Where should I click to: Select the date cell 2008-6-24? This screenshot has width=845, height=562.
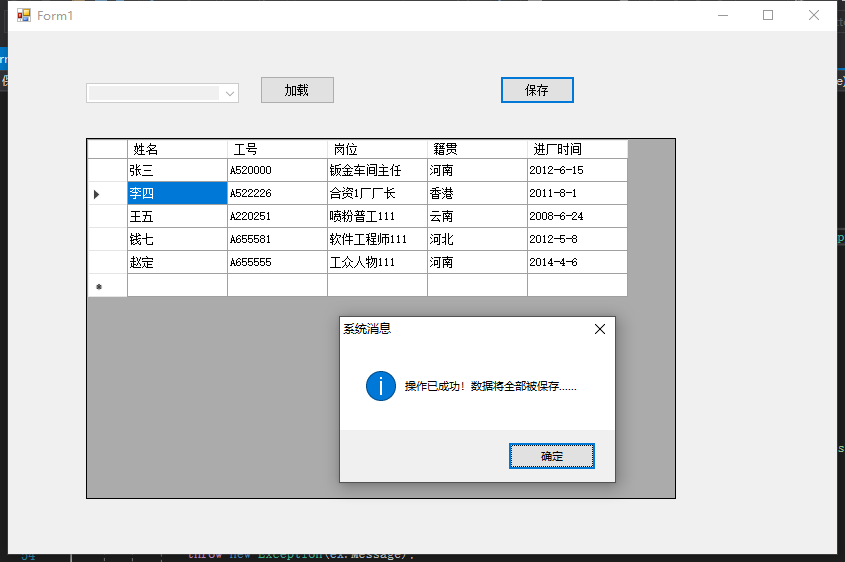tap(577, 216)
